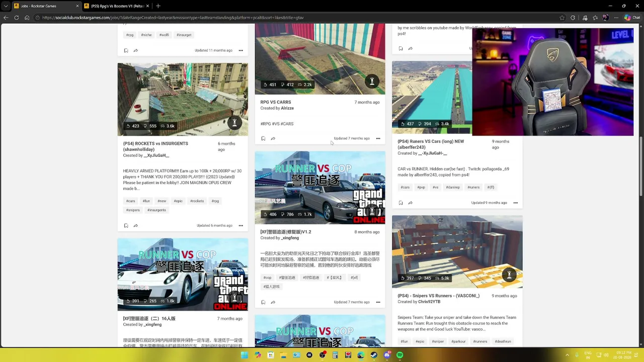Select the #niche tag
Image resolution: width=644 pixels, height=362 pixels.
pyautogui.click(x=146, y=35)
